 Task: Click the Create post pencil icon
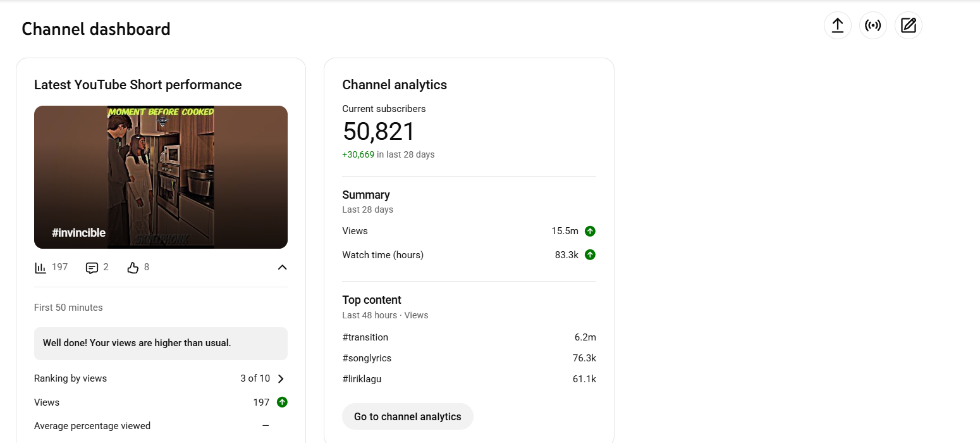click(908, 25)
